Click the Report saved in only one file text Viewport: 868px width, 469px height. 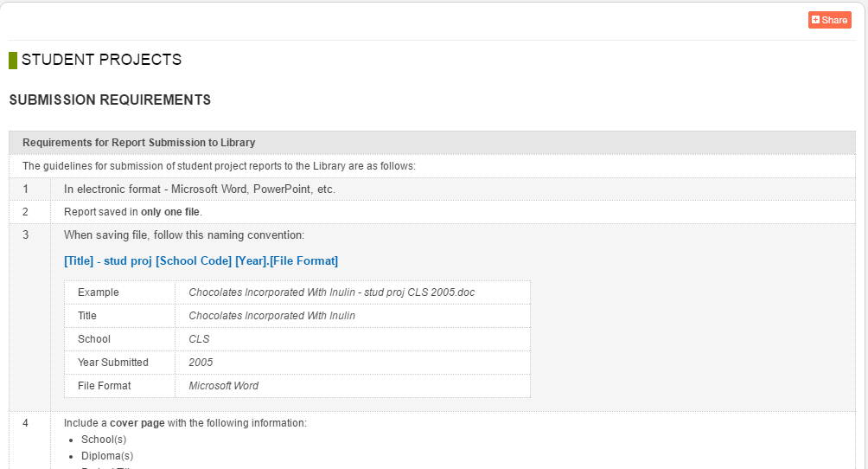tap(133, 212)
